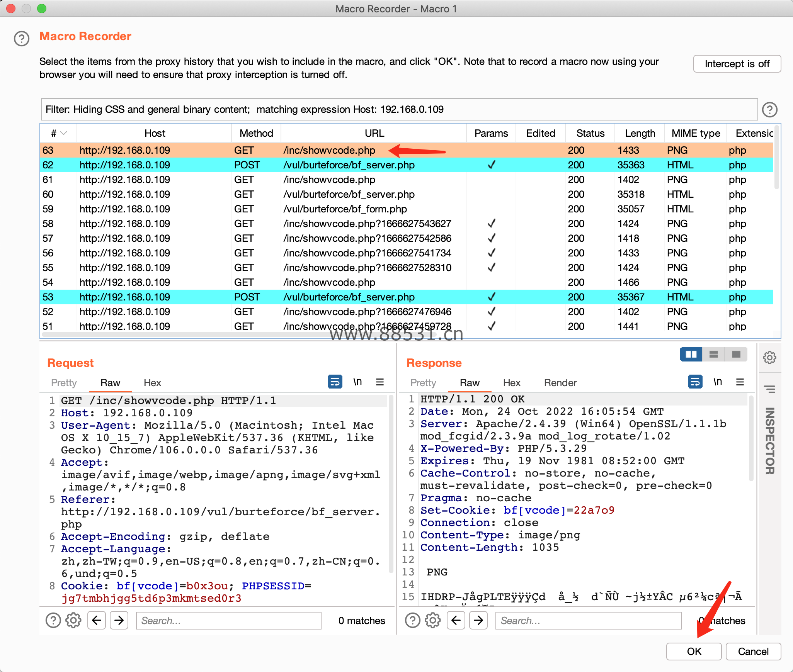Select history row 61 showvcode.php
This screenshot has height=672, width=793.
coord(407,180)
